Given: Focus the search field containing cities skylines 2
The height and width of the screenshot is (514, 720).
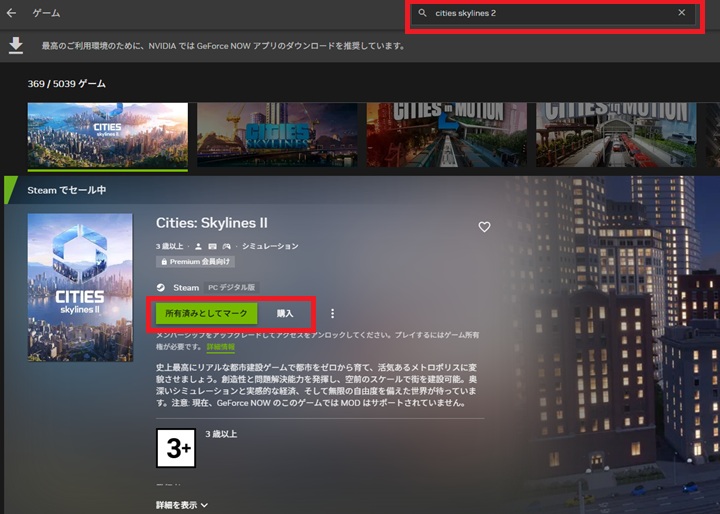Looking at the screenshot, I should 550,14.
